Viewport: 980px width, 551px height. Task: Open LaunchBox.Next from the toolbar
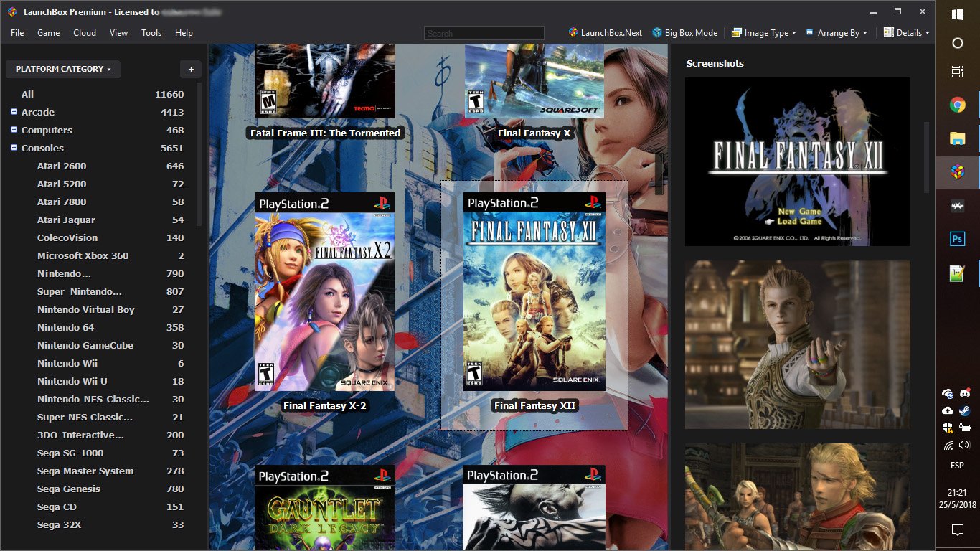606,33
